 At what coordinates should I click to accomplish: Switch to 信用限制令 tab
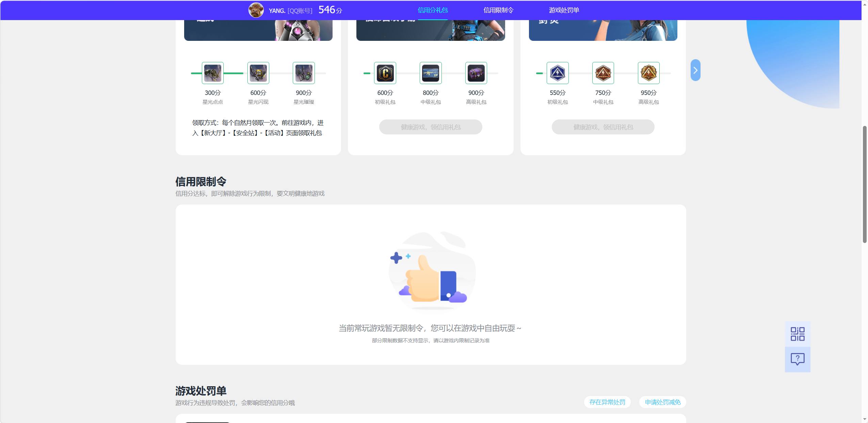(x=498, y=10)
